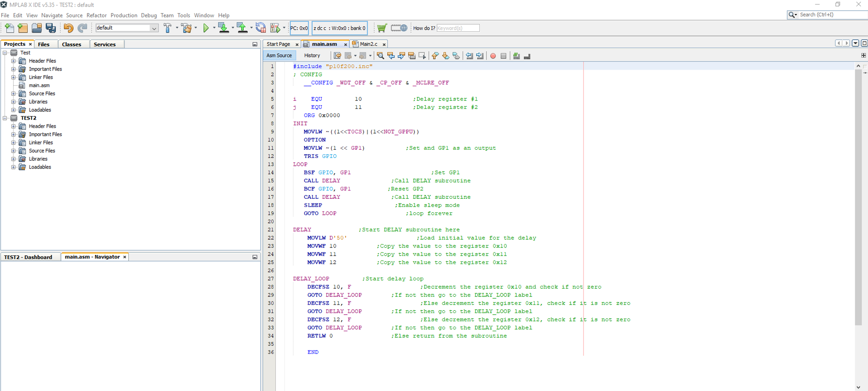This screenshot has height=391, width=868.
Task: Toggle the rectangular selection mode icon
Action: [422, 56]
